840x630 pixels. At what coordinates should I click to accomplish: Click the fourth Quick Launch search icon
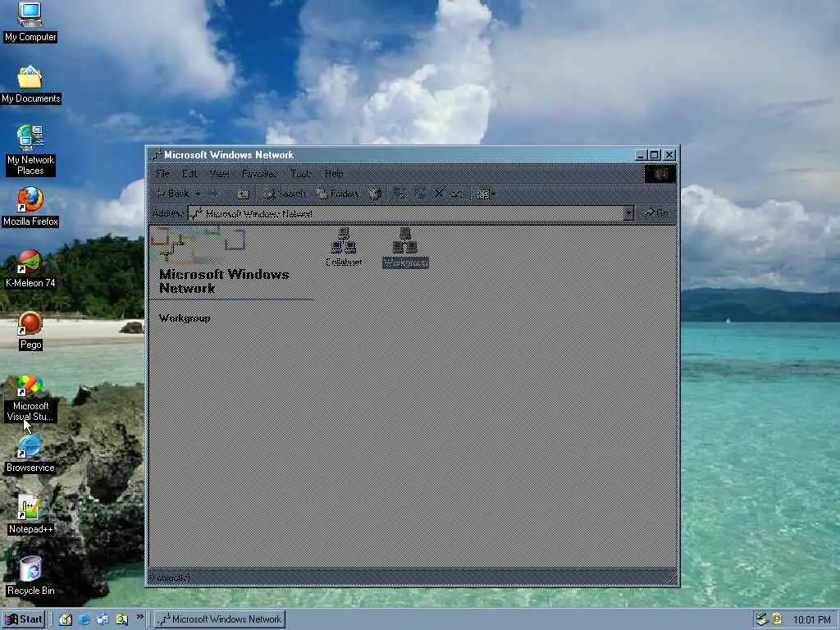point(121,620)
